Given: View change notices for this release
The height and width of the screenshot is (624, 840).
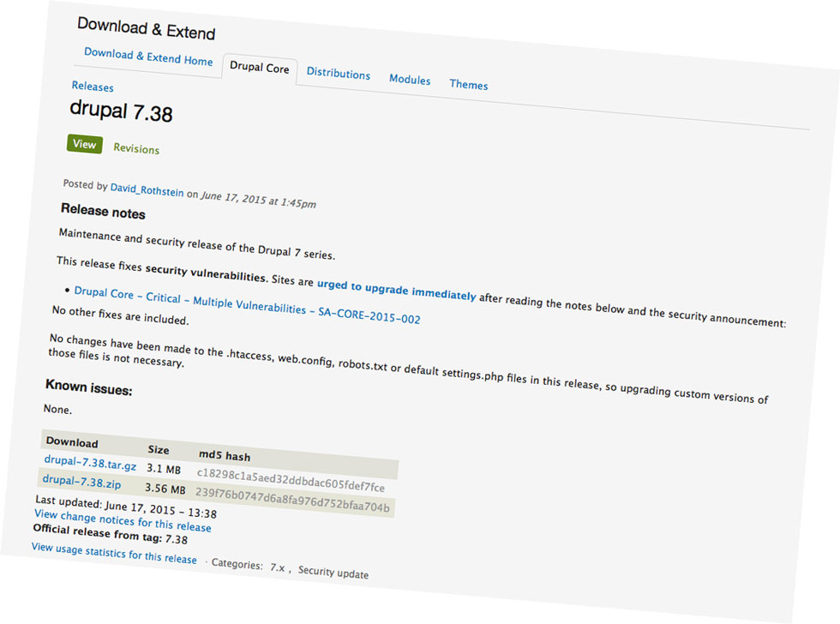Looking at the screenshot, I should (x=123, y=520).
